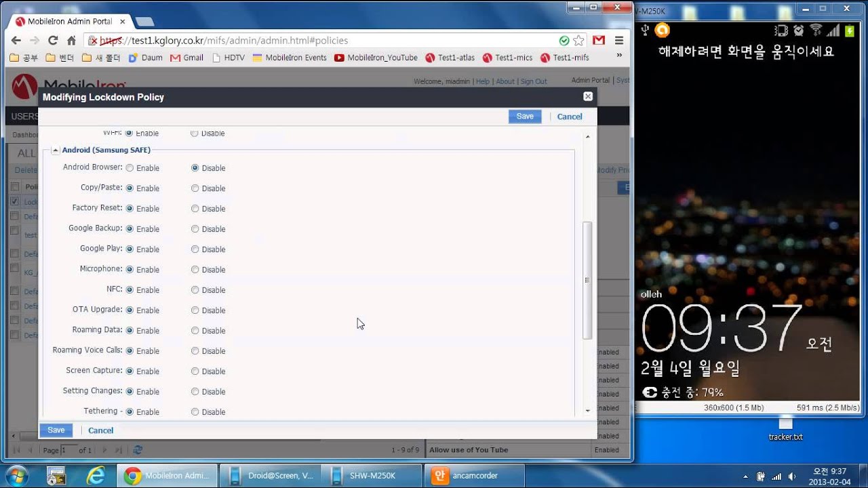Click bottom Save button in dialog
This screenshot has width=868, height=488.
coord(56,430)
